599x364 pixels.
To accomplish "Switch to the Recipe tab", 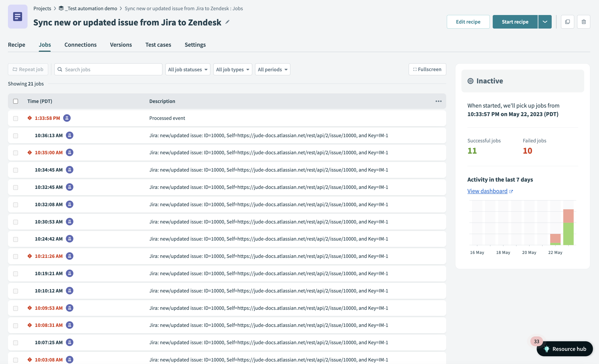I will (16, 44).
